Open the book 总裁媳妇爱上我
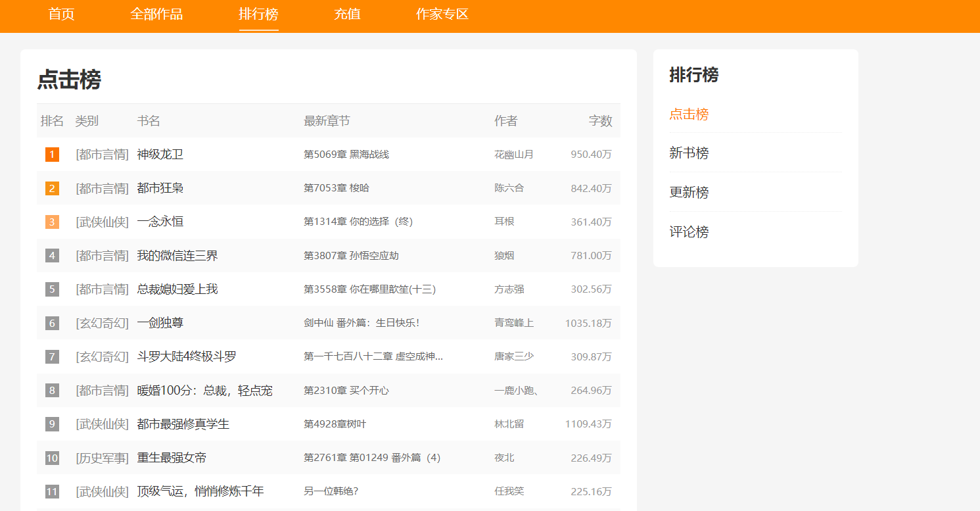The width and height of the screenshot is (980, 511). [177, 289]
